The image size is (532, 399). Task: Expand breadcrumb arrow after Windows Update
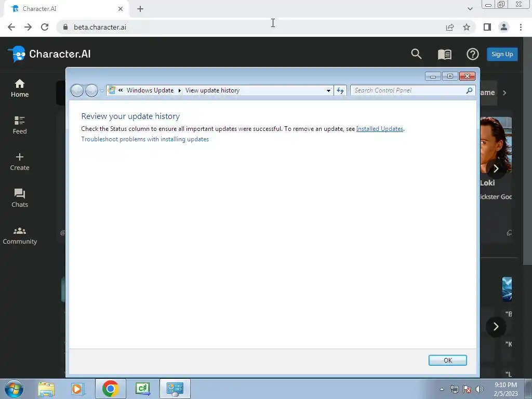coord(179,90)
